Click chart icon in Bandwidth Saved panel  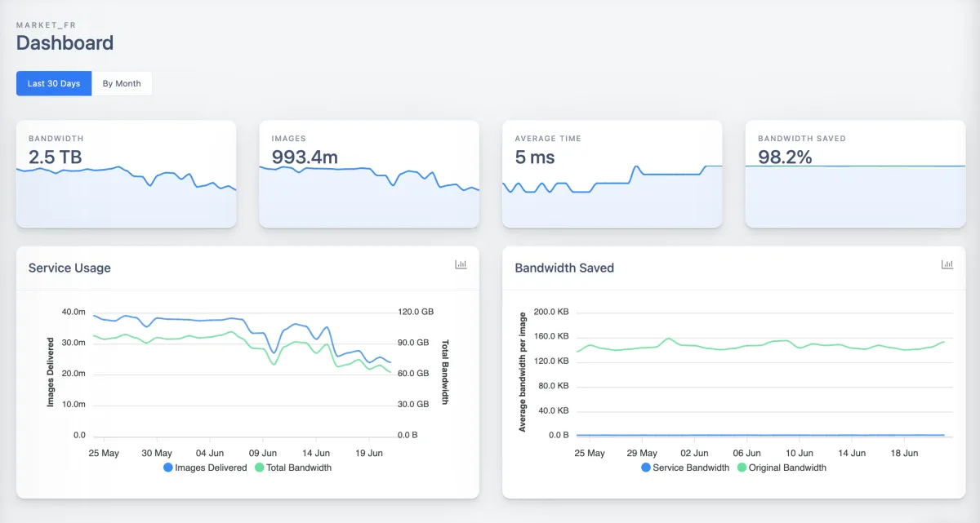pos(947,264)
